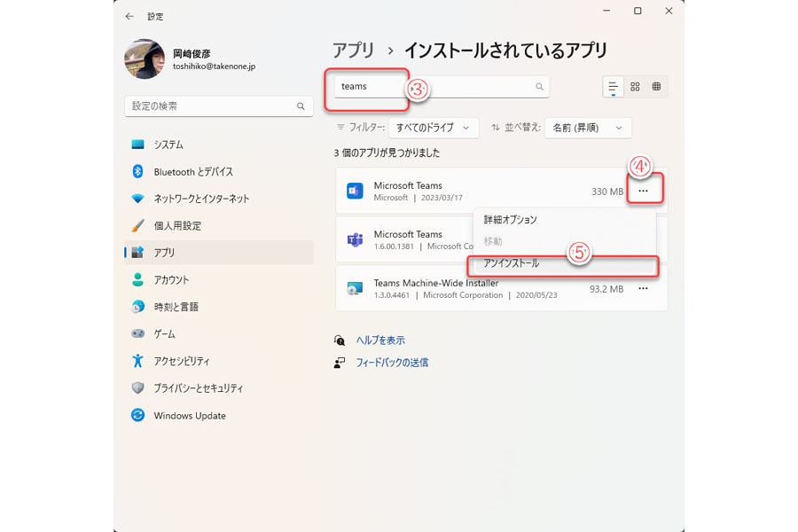Click the 3 個のアプリが見つかりました text
Image resolution: width=798 pixels, height=532 pixels.
(387, 153)
